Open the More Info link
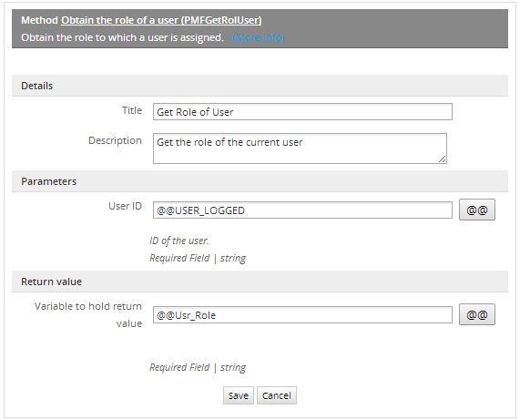The image size is (520, 420). pyautogui.click(x=258, y=37)
